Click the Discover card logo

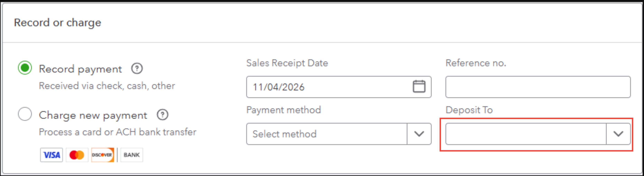(103, 155)
